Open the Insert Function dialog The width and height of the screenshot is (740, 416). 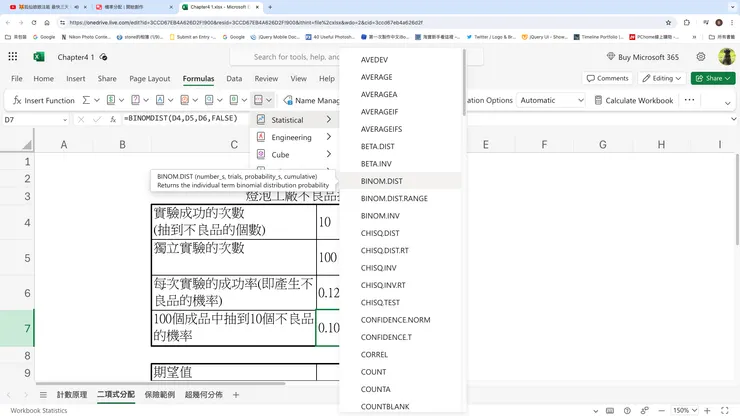[x=43, y=100]
